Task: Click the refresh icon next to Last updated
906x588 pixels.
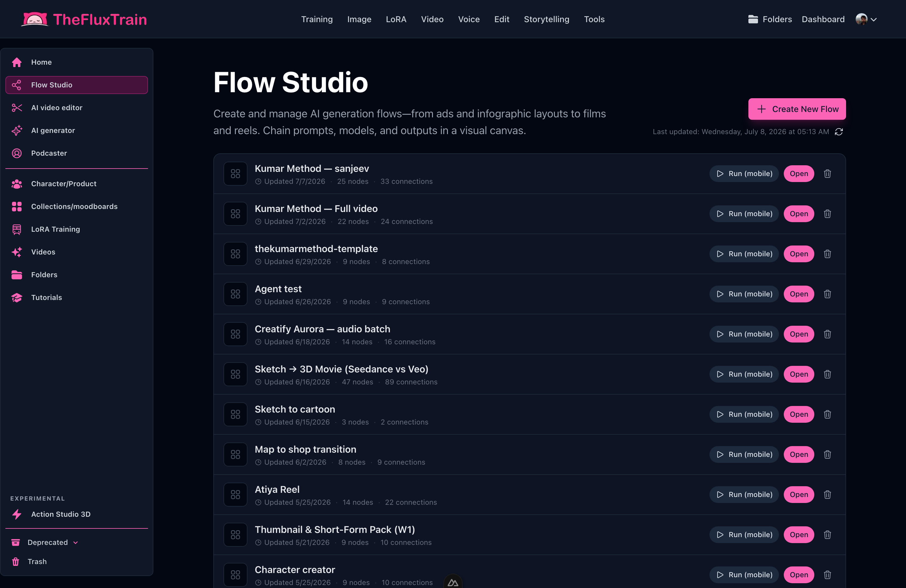Action: coord(839,132)
